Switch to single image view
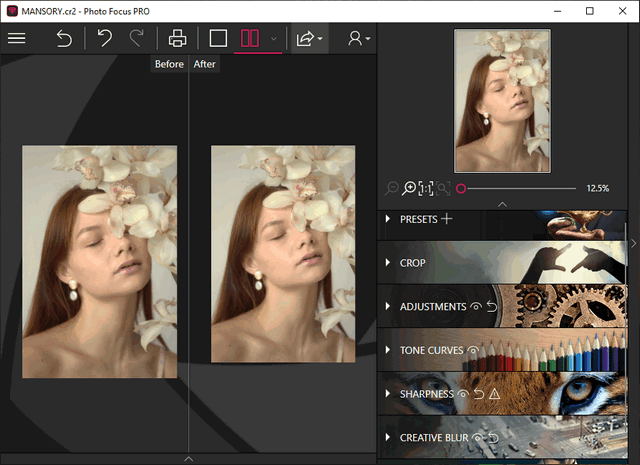 click(x=218, y=39)
